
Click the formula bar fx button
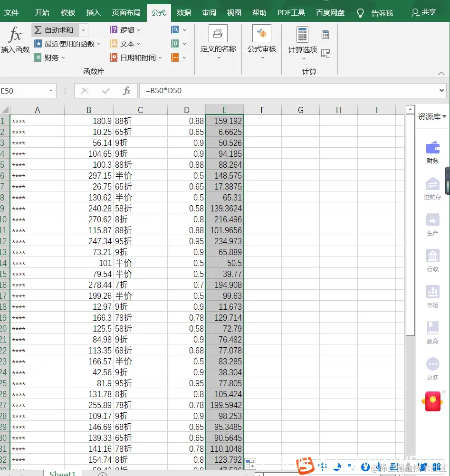[x=126, y=91]
